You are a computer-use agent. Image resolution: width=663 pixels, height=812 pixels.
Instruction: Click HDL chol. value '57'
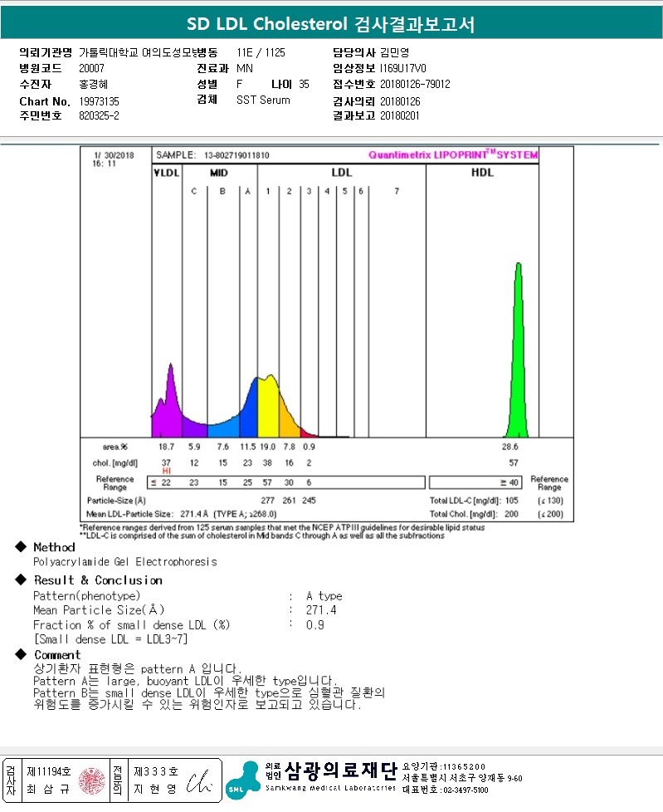click(x=514, y=462)
